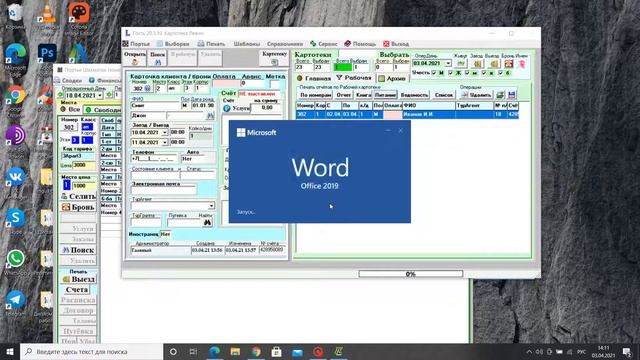Click the Счета button in back window
Image resolution: width=640 pixels, height=360 pixels.
pyautogui.click(x=77, y=289)
